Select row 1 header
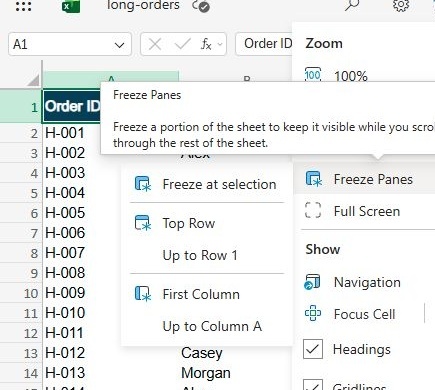 21,107
